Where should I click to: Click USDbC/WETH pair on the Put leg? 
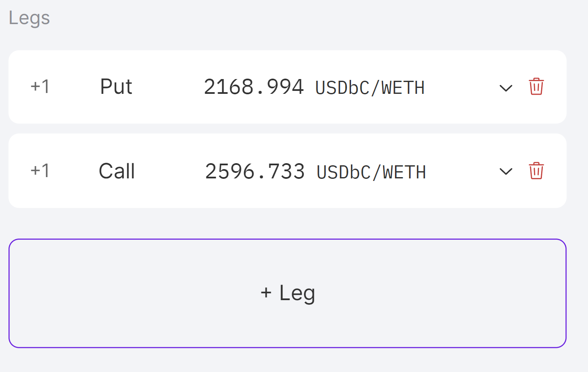point(370,88)
